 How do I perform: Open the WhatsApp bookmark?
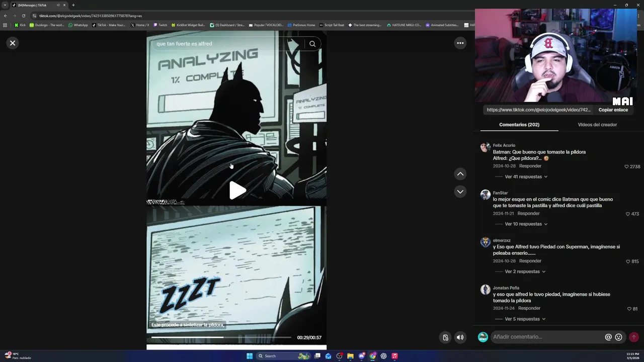click(78, 25)
